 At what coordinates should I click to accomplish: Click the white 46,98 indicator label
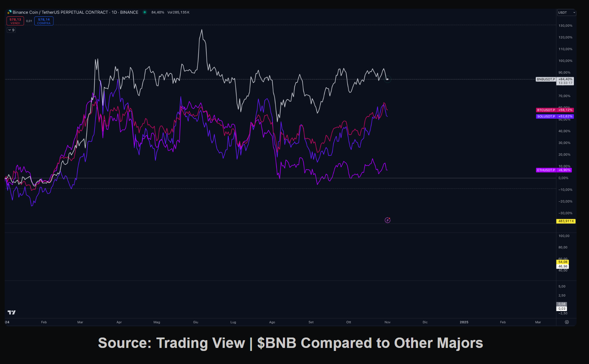[563, 266]
